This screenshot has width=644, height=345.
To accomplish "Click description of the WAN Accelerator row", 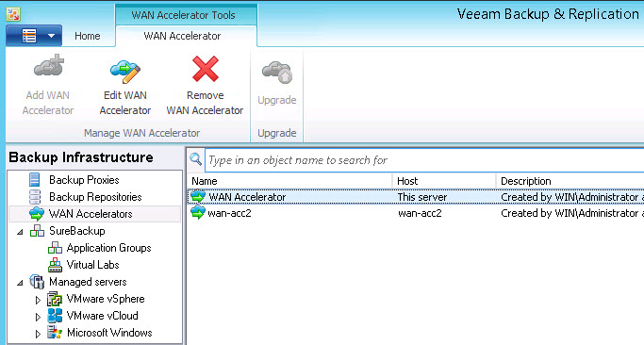I will point(572,197).
